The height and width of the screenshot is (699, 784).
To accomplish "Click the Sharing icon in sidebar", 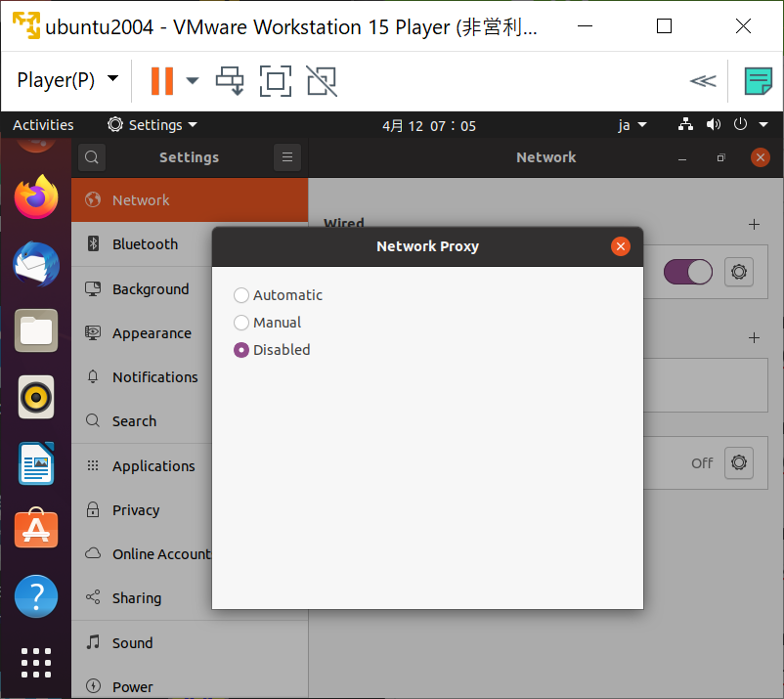I will (x=93, y=597).
